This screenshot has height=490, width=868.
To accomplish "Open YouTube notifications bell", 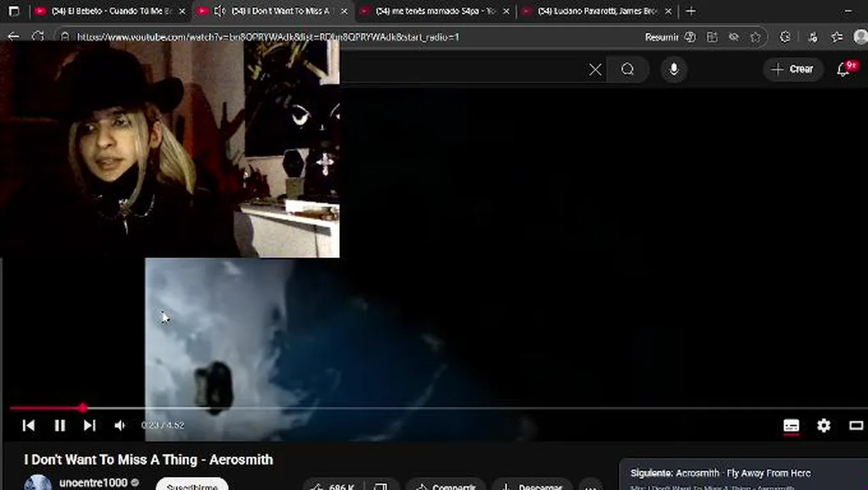I will click(x=844, y=69).
